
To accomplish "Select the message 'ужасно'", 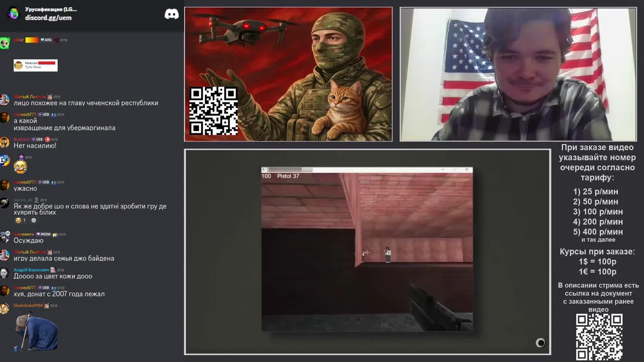I will coord(25,189).
